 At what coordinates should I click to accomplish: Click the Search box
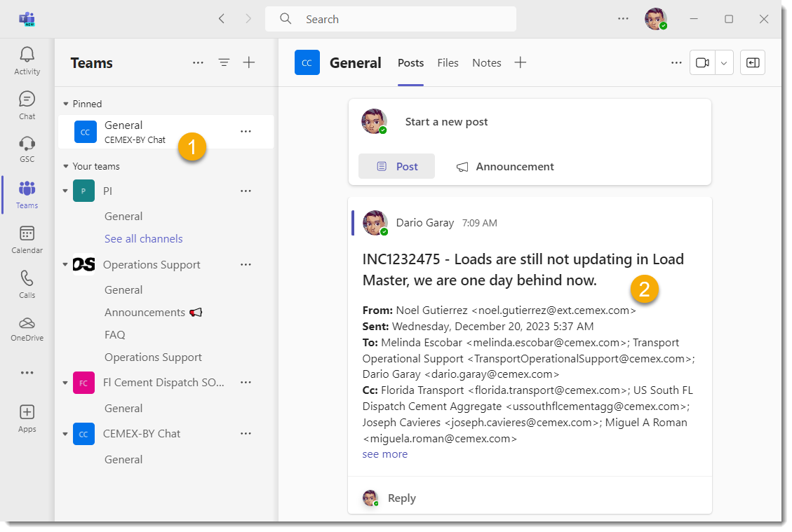tap(391, 19)
